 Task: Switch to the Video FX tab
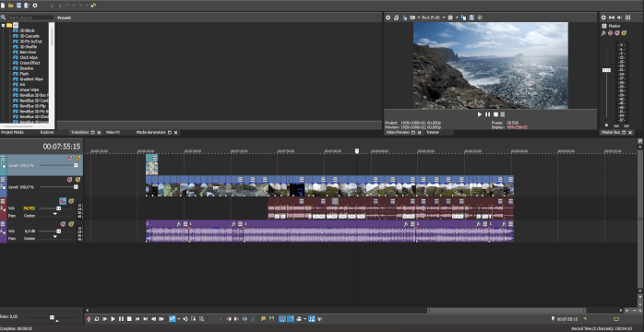[x=113, y=133]
